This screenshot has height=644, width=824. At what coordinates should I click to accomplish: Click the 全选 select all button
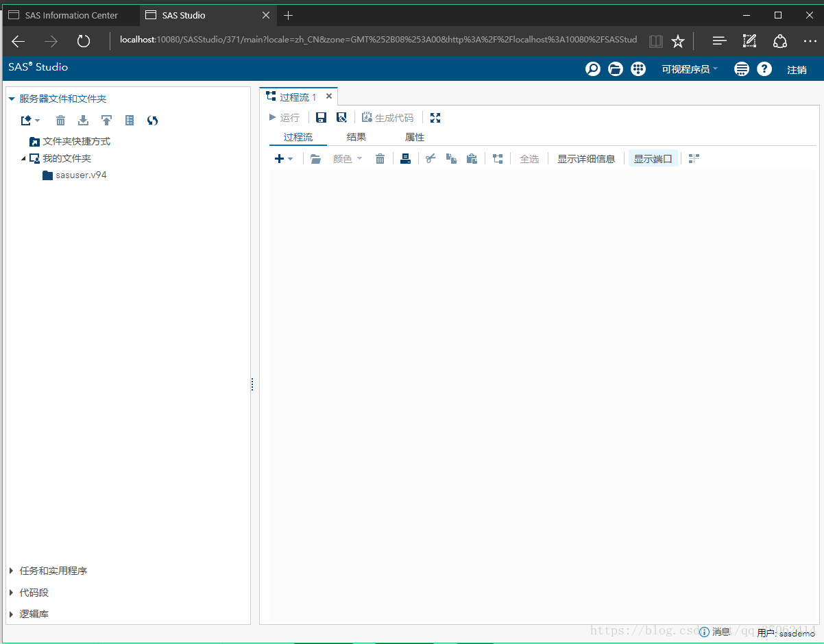(529, 159)
